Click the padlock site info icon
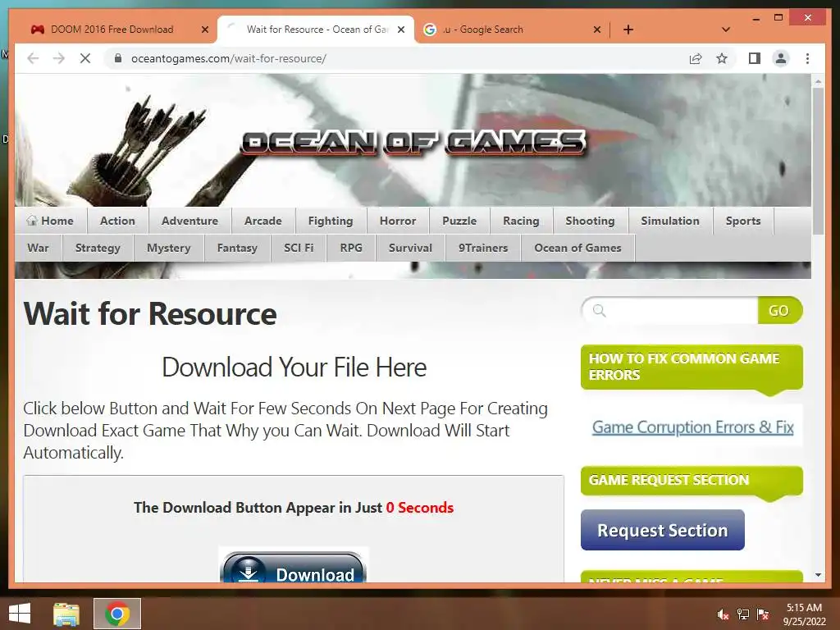Viewport: 840px width, 630px height. click(118, 58)
